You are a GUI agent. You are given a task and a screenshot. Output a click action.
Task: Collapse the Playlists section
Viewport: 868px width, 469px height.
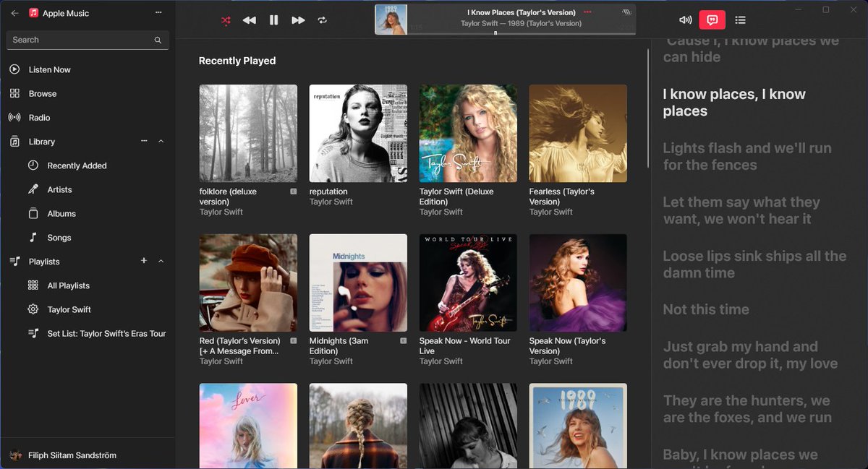point(161,261)
